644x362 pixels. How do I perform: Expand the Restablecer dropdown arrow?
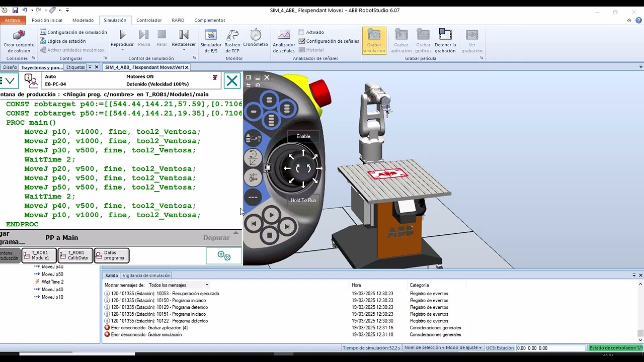click(184, 50)
